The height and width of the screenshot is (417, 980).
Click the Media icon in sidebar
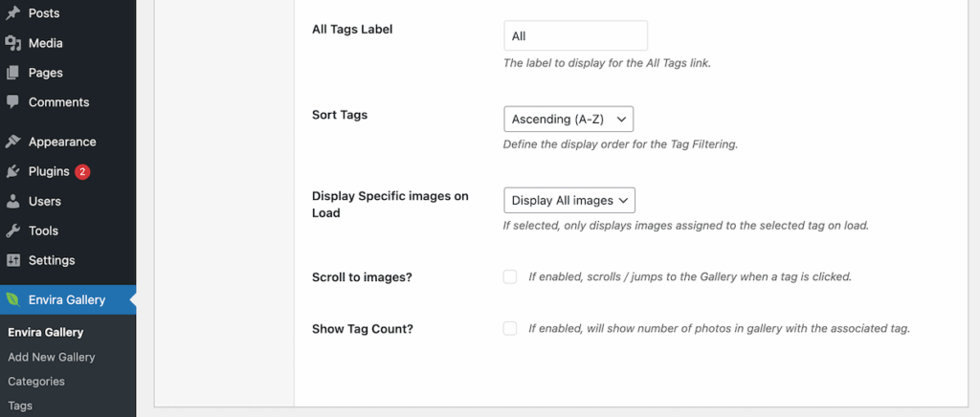(x=13, y=43)
